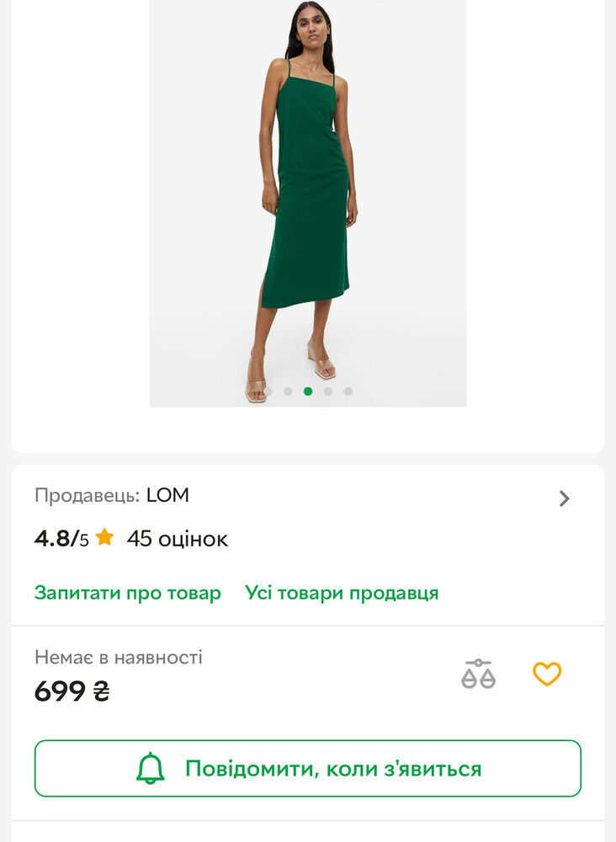Click the "Продавець:" label
The height and width of the screenshot is (842, 616).
pos(87,495)
